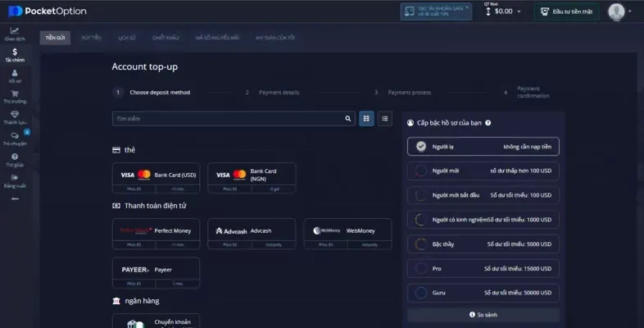Click the Đăng xuất logout sidebar icon
This screenshot has width=644, height=328.
[15, 181]
